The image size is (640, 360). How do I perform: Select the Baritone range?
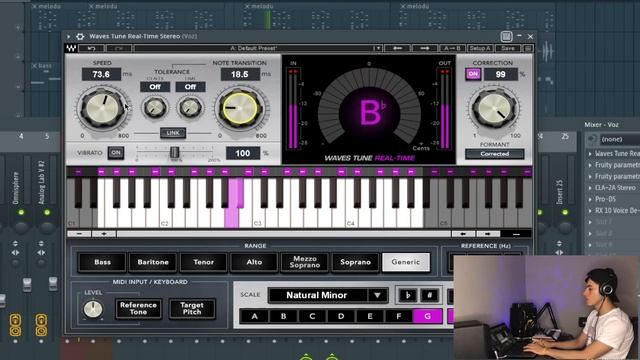tap(153, 262)
